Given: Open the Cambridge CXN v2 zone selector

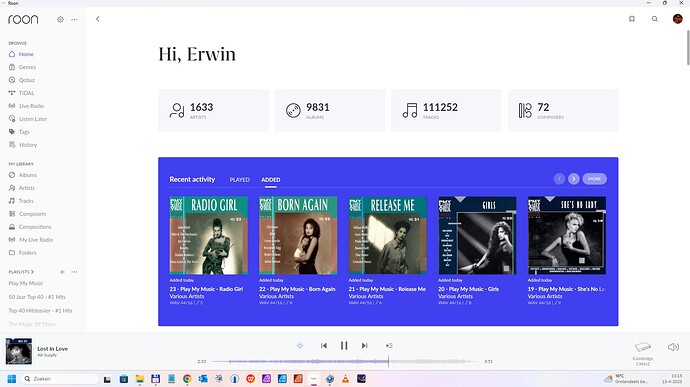Looking at the screenshot, I should coord(642,354).
